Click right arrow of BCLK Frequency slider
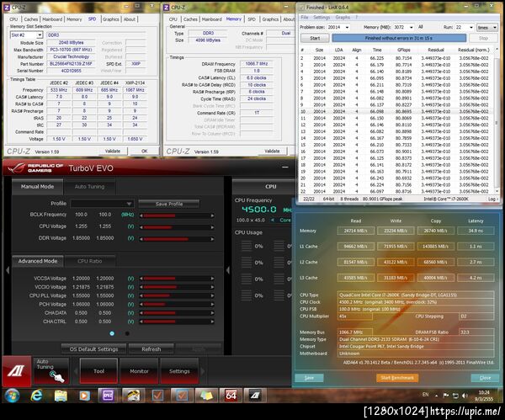The image size is (505, 420). [x=212, y=215]
